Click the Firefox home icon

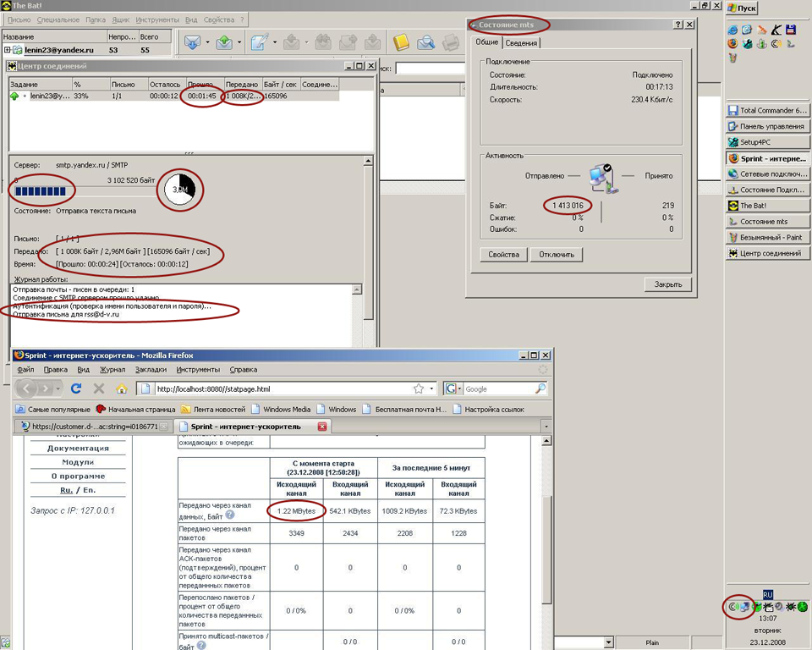click(x=122, y=388)
